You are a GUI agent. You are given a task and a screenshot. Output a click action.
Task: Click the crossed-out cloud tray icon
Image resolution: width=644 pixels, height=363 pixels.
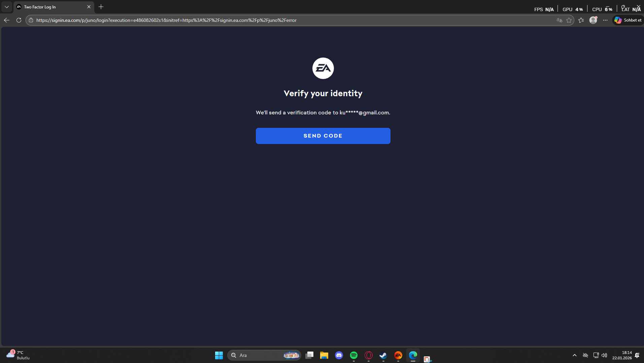[x=585, y=355]
